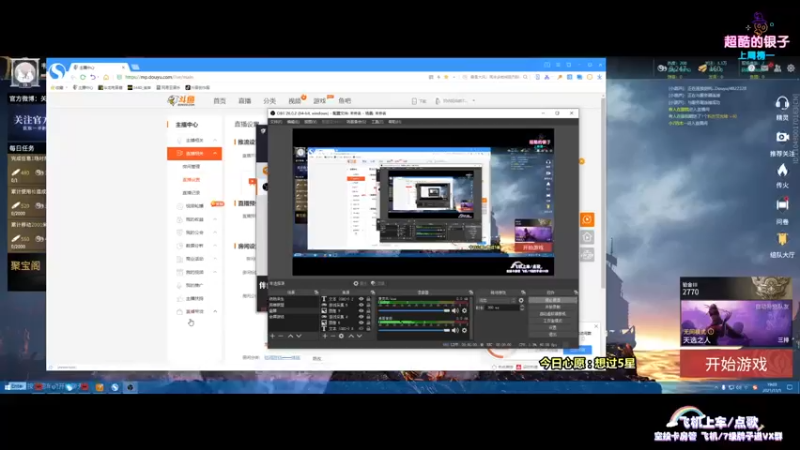
Task: Open the 工具 menu in OBS
Action: click(377, 122)
